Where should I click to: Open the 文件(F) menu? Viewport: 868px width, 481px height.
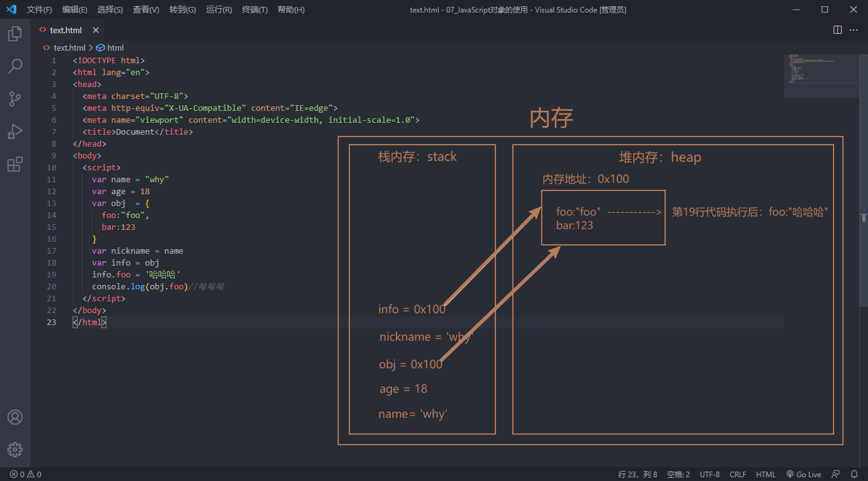[x=39, y=9]
